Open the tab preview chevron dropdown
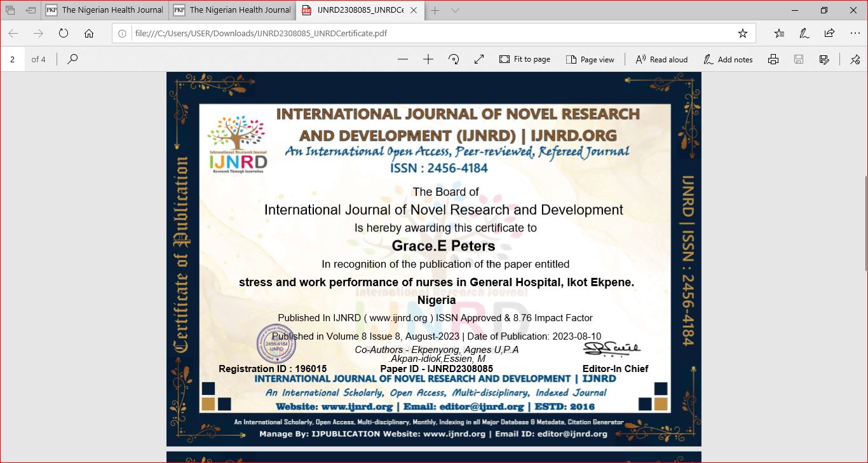The width and height of the screenshot is (868, 463). point(456,10)
